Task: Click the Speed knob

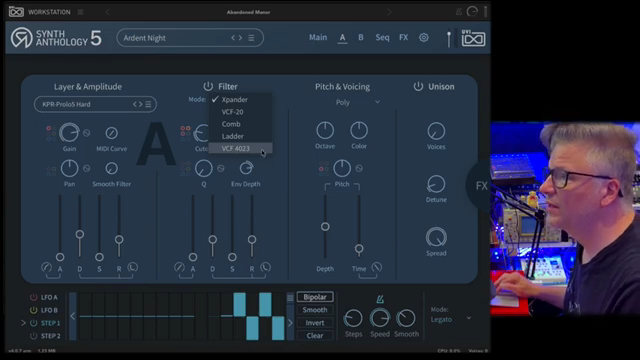Action: point(380,318)
